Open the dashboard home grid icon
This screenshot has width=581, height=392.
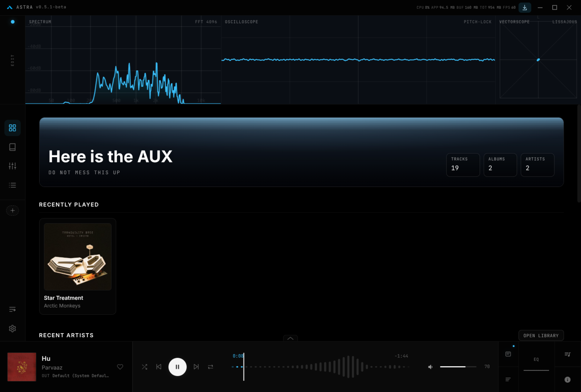point(12,128)
